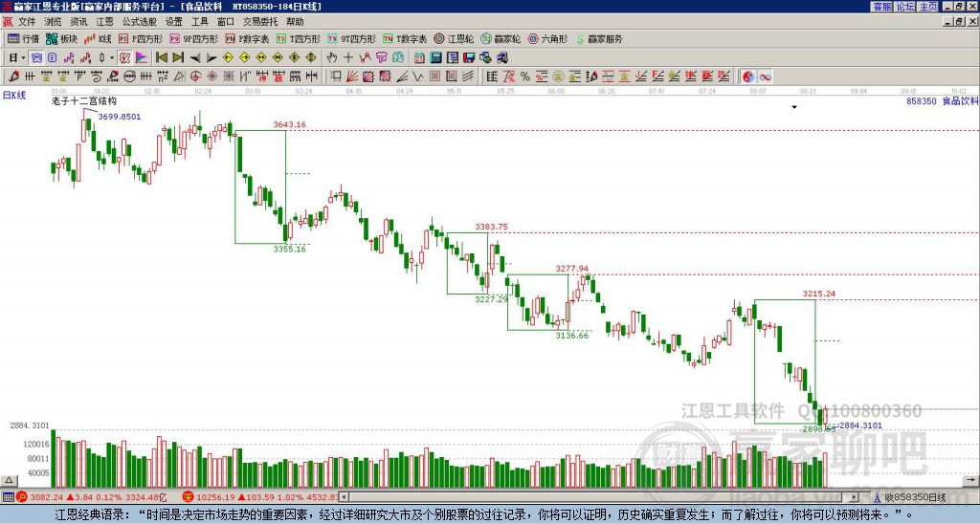980x524 pixels.
Task: Open the T四方形 tool
Action: [x=299, y=38]
